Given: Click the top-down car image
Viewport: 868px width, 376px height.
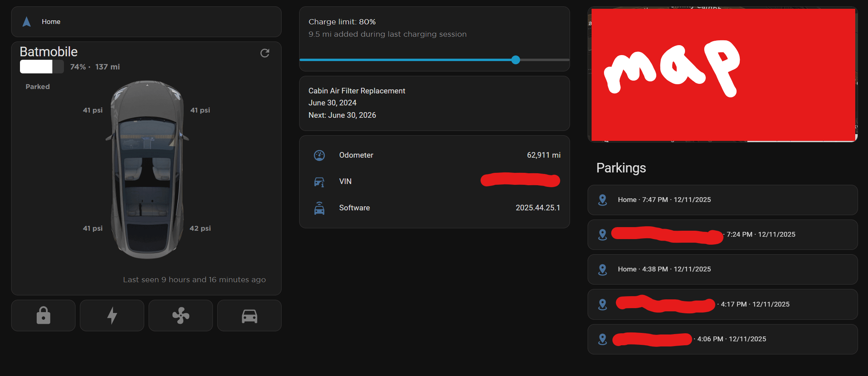Looking at the screenshot, I should point(147,170).
